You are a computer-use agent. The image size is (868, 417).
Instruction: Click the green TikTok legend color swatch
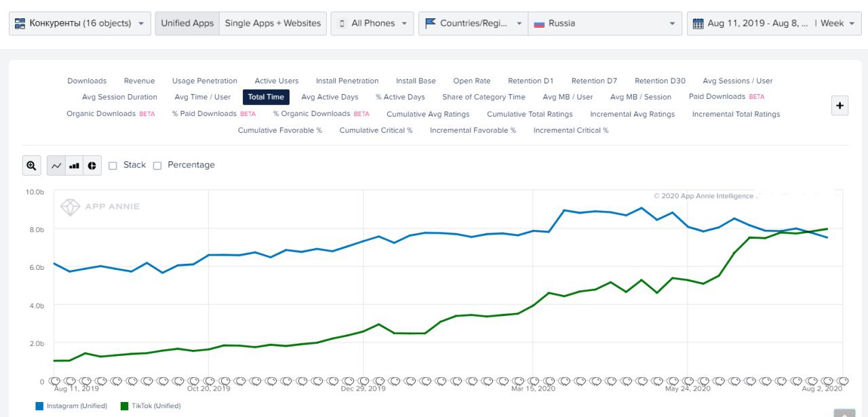click(124, 406)
